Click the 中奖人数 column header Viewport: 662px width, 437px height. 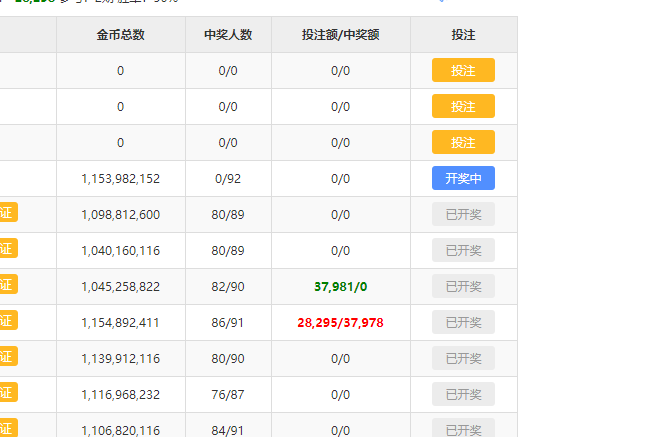pos(228,35)
